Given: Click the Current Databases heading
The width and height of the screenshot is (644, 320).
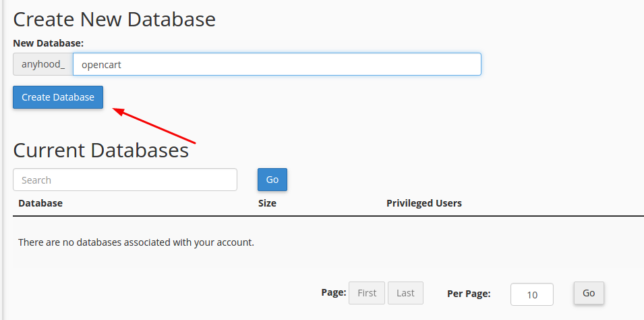Looking at the screenshot, I should click(101, 150).
